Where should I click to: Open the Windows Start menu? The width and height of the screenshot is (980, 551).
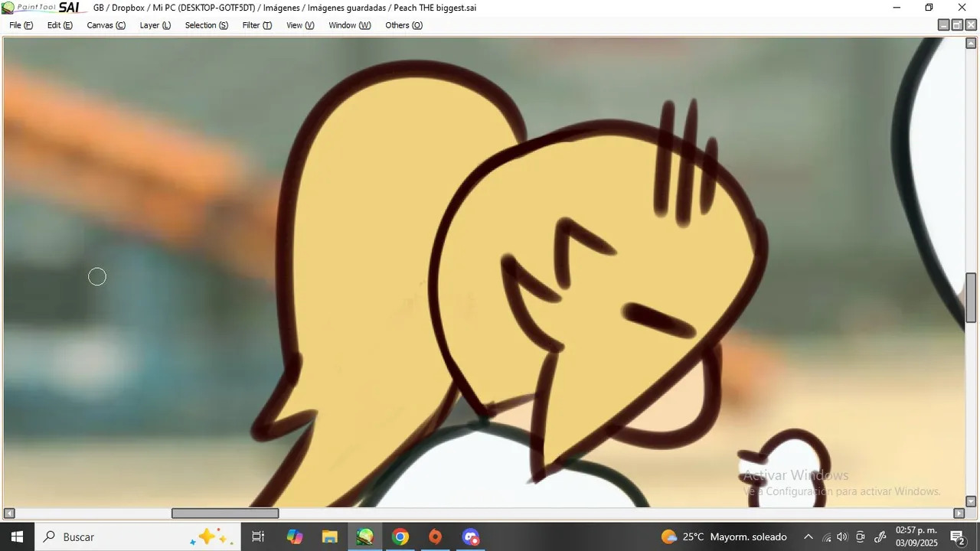coord(17,537)
